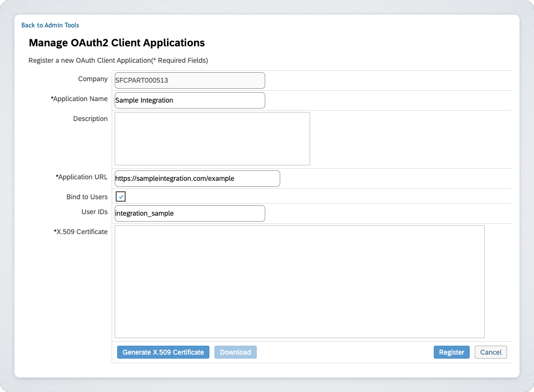Click the "Description" label text

[90, 119]
